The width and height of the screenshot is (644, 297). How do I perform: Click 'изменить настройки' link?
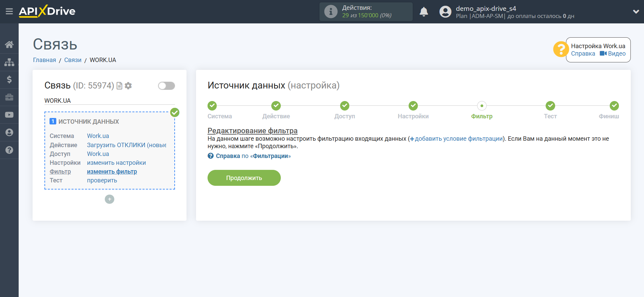pos(116,163)
